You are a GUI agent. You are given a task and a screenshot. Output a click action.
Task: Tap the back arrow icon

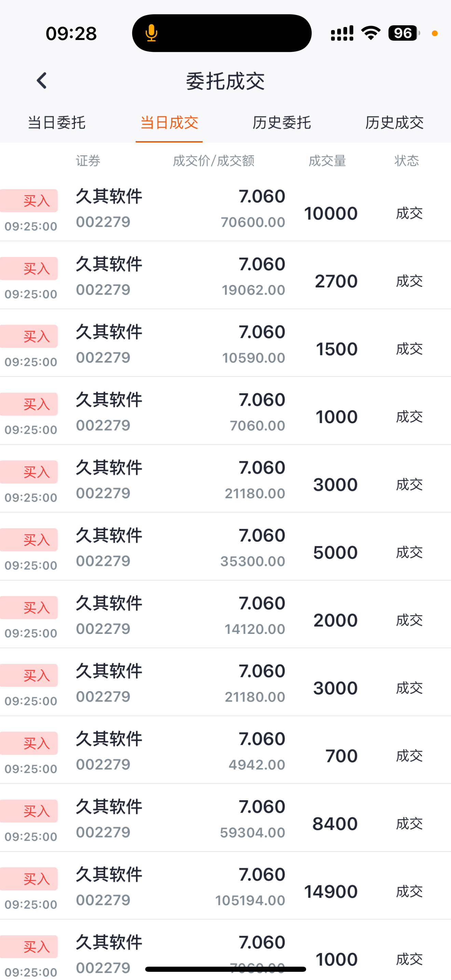(41, 81)
